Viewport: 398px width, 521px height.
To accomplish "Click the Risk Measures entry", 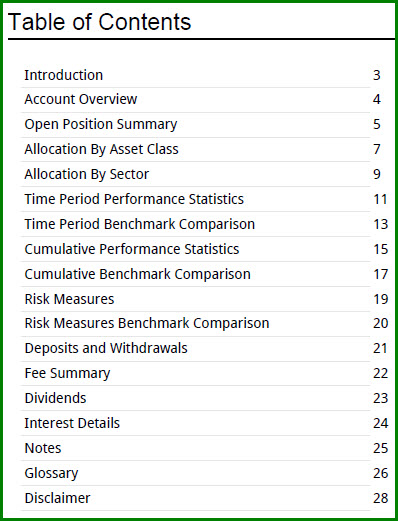I will pyautogui.click(x=69, y=299).
